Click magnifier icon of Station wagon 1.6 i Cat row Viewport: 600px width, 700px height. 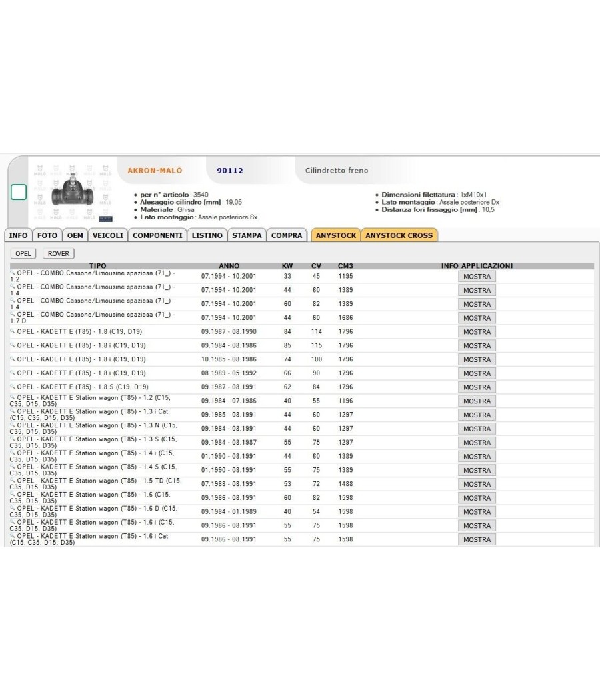click(x=13, y=535)
